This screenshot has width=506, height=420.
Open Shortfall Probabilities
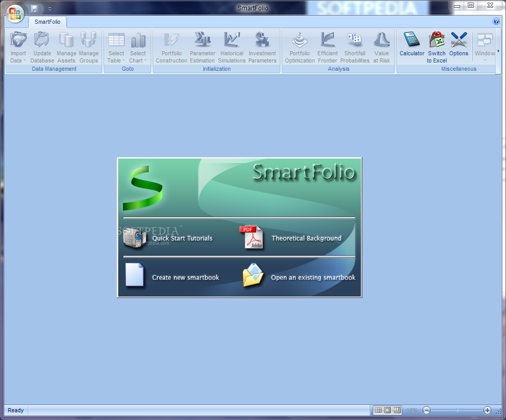(355, 48)
